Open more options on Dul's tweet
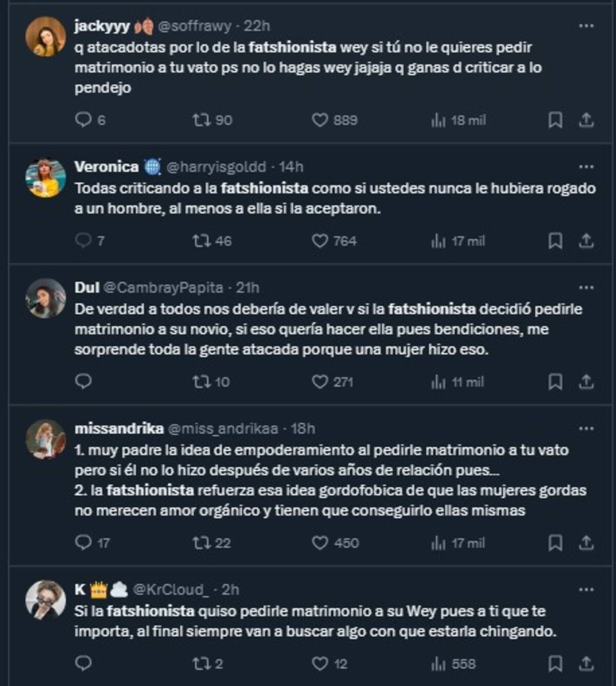616x686 pixels. (x=586, y=288)
